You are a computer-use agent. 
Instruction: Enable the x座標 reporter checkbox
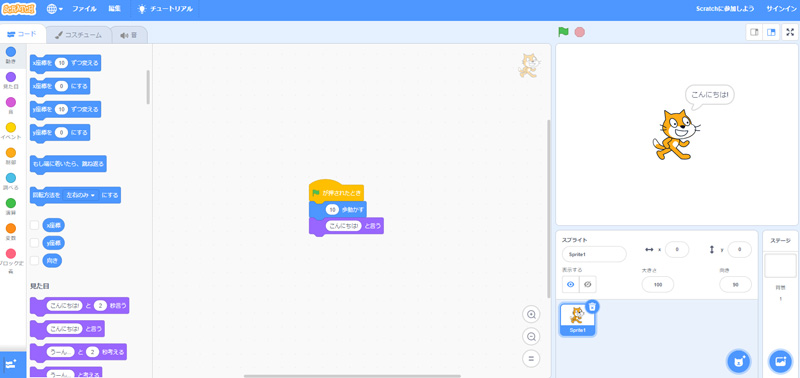34,225
